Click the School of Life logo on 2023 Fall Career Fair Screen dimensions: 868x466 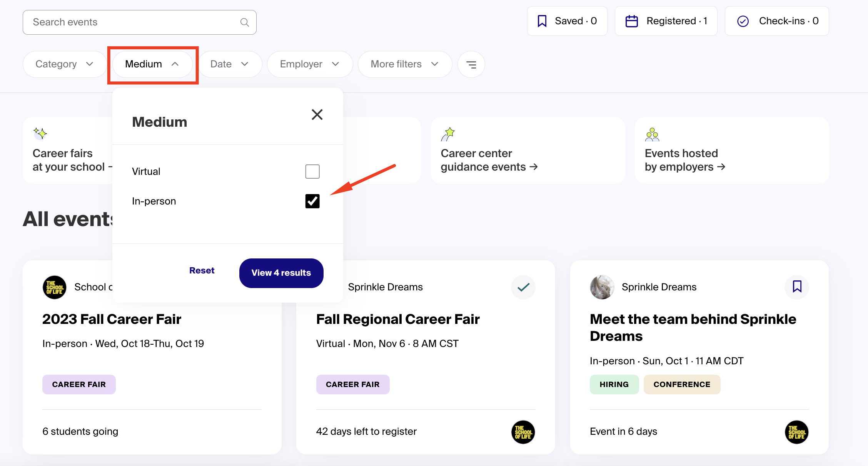click(x=54, y=287)
